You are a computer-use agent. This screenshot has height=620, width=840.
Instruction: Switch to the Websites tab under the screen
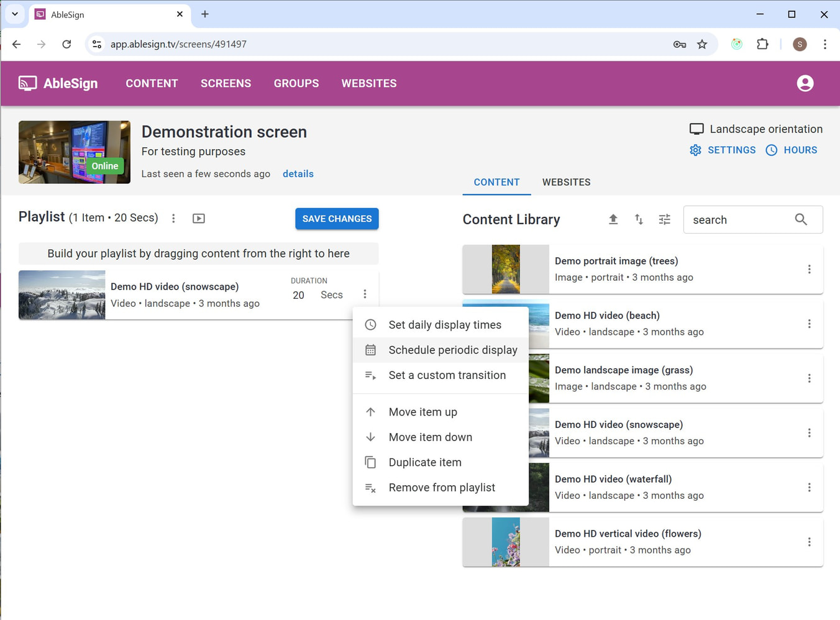coord(566,183)
